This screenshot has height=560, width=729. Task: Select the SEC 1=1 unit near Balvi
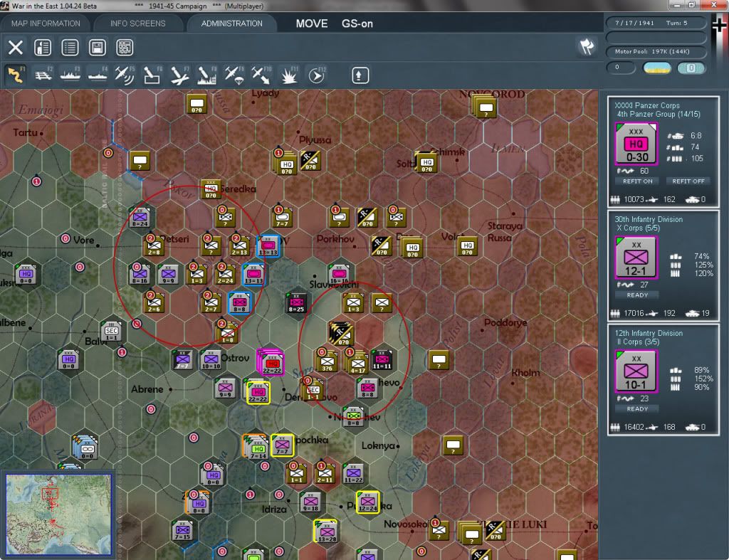tap(111, 331)
